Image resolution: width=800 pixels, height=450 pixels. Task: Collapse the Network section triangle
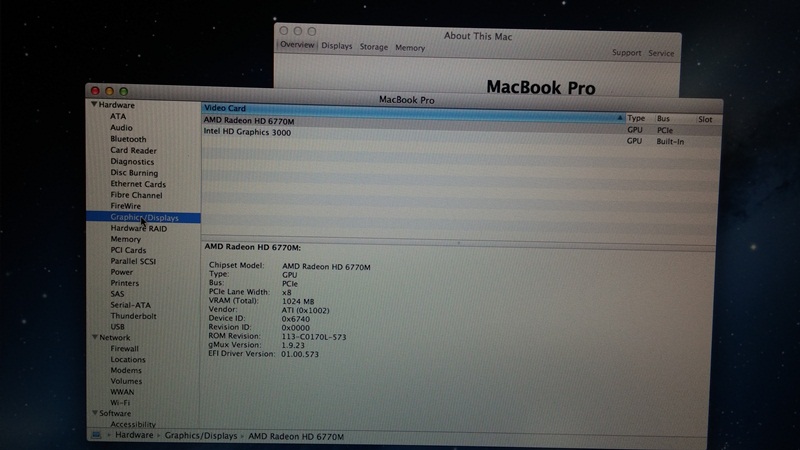pos(93,338)
